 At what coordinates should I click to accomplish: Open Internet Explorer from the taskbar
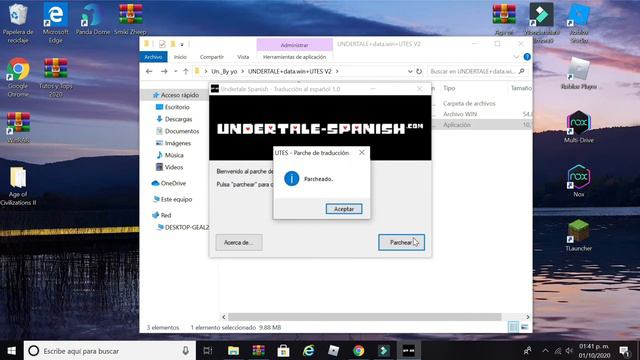[309, 351]
